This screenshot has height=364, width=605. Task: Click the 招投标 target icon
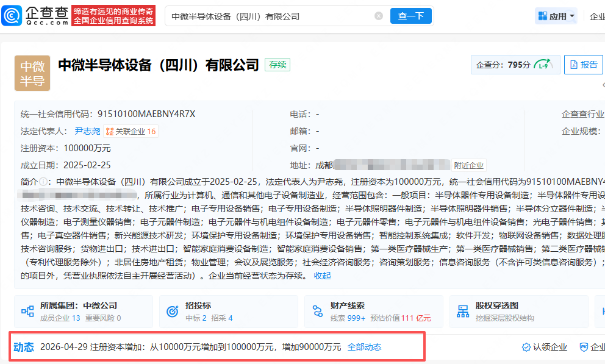point(173,311)
